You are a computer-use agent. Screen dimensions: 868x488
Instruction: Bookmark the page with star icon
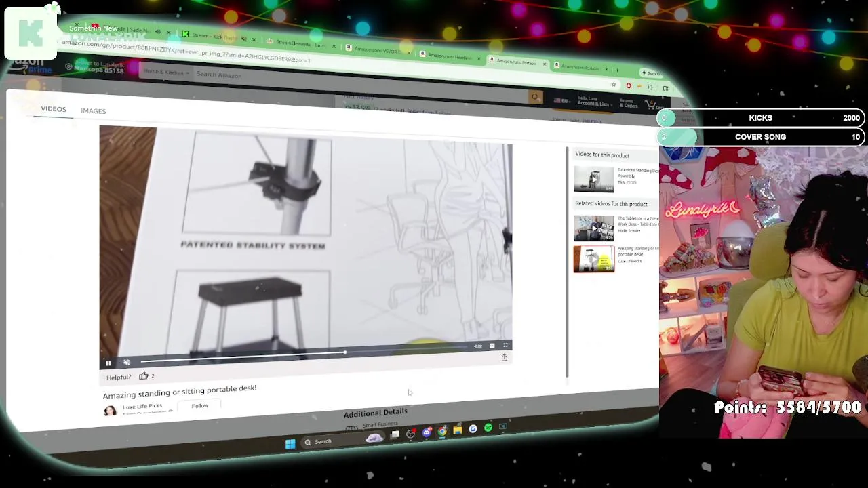[x=614, y=85]
